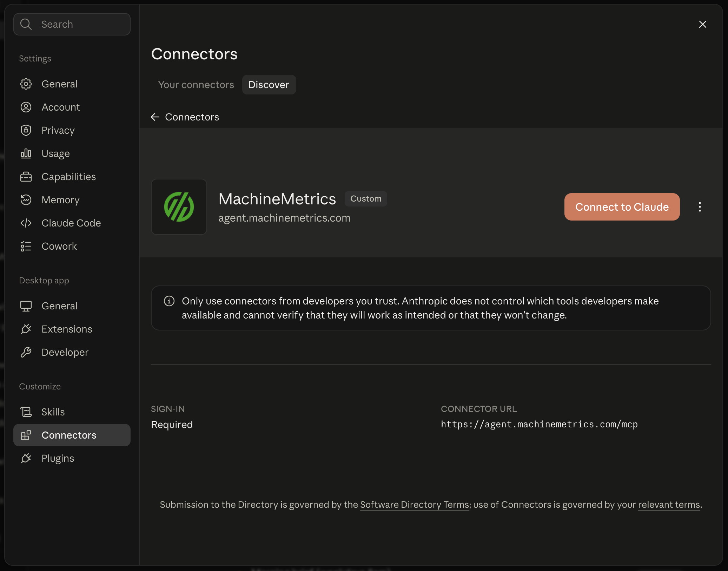Open Developer settings label
The image size is (728, 571).
click(x=65, y=352)
